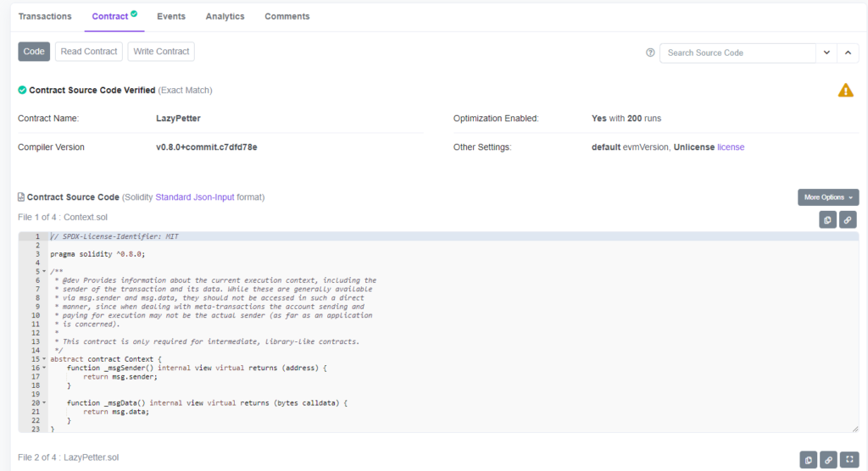Copy the LazyPetter.sol source code
868x471 pixels.
click(x=809, y=459)
